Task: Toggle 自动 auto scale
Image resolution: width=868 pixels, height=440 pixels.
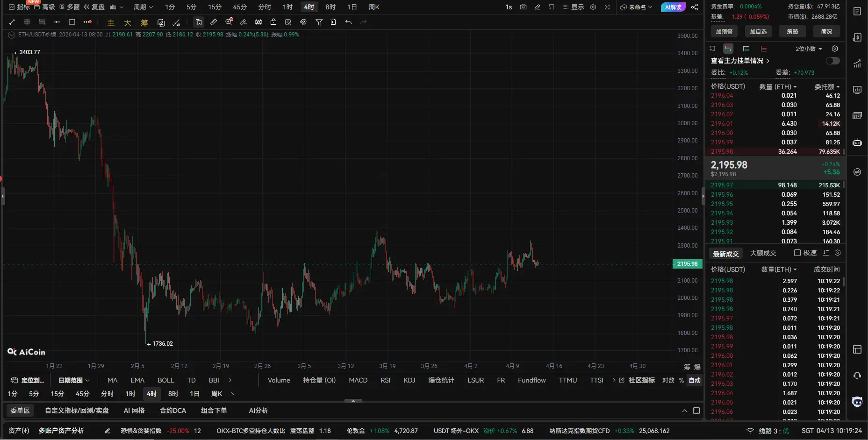Action: pos(695,380)
